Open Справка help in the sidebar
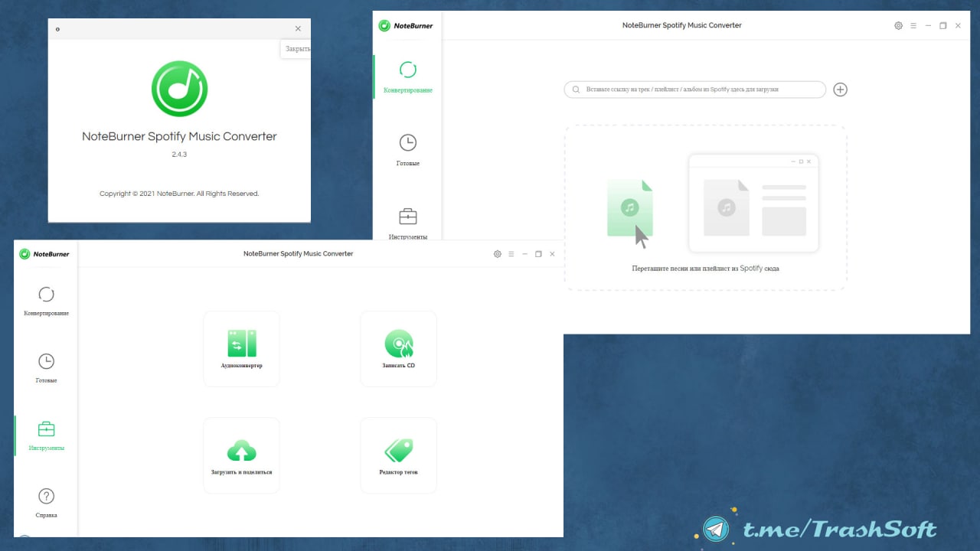 tap(46, 503)
